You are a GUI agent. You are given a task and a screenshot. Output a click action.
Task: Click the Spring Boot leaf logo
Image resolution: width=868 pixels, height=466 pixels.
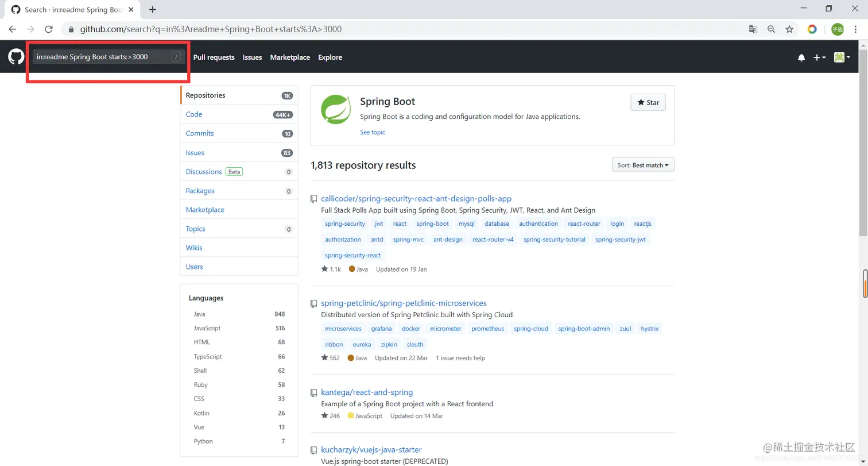point(336,109)
